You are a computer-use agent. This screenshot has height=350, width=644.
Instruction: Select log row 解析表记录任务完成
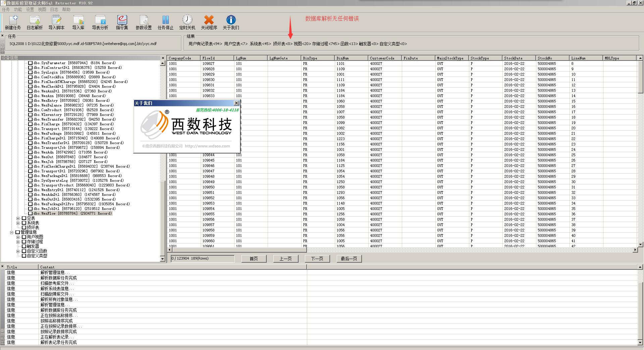321,342
